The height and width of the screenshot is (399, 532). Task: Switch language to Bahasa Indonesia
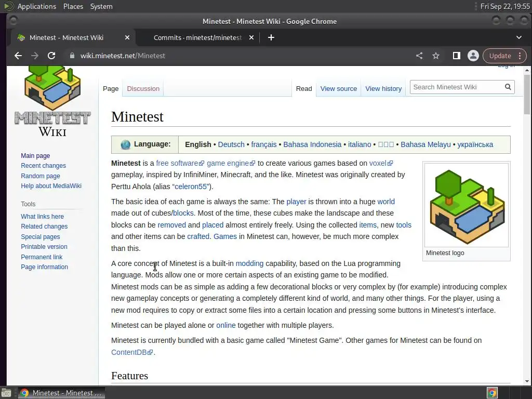pos(312,144)
